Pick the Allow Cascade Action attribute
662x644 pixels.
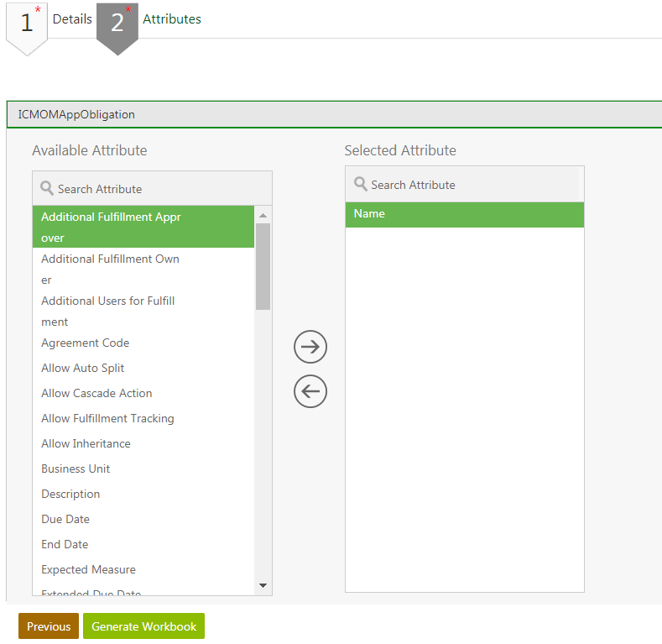pos(96,393)
